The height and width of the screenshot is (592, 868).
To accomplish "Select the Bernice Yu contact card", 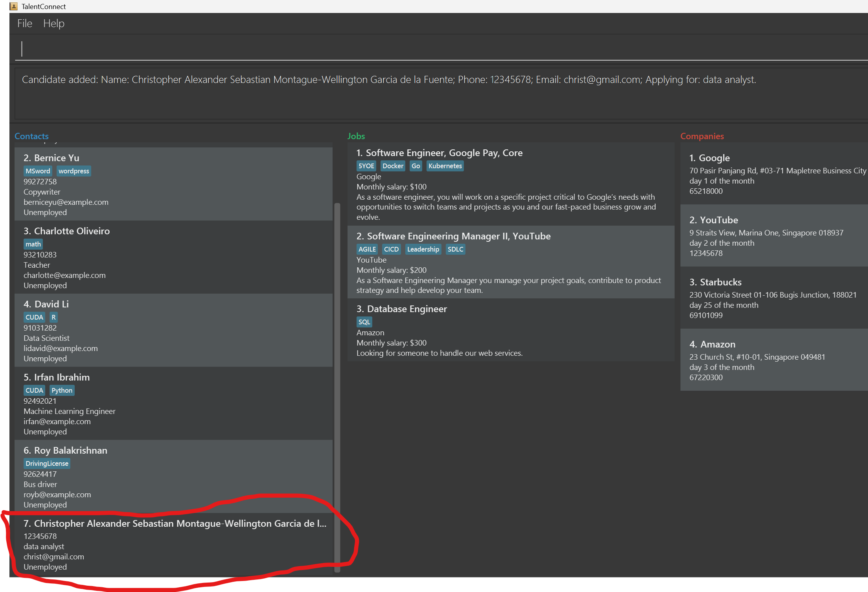I will [173, 184].
